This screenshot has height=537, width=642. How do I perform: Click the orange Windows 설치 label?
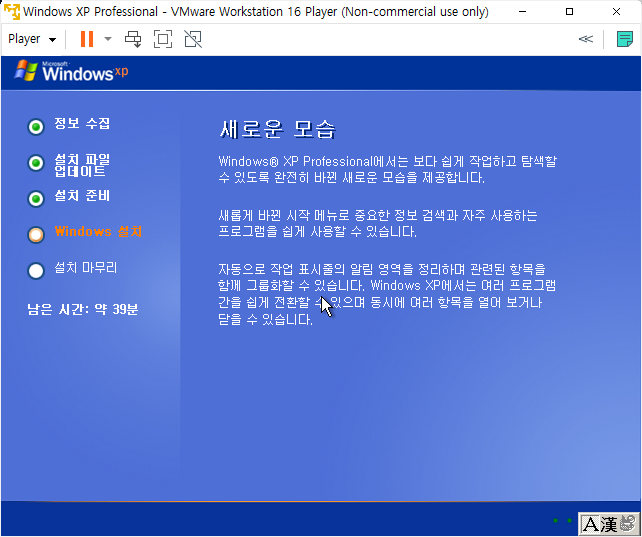pos(98,232)
